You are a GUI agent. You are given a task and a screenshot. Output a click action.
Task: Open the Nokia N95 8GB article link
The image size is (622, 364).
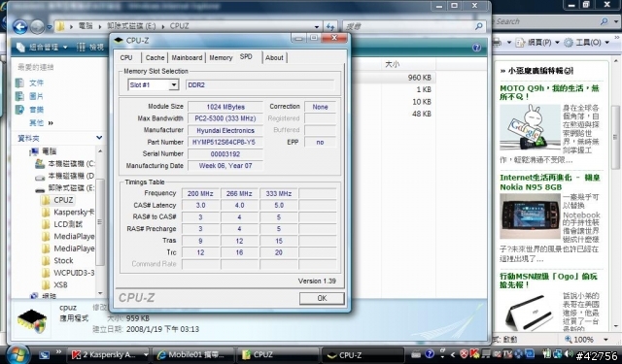pos(550,182)
